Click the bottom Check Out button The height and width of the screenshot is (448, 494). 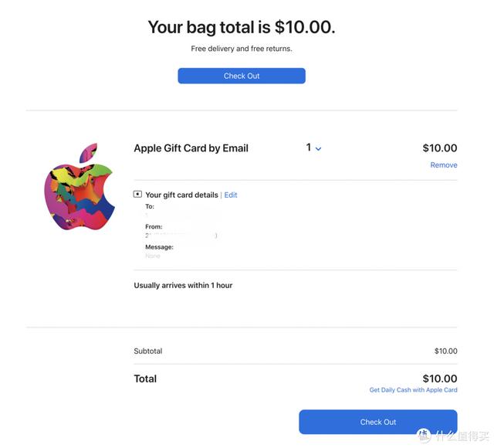[x=377, y=422]
